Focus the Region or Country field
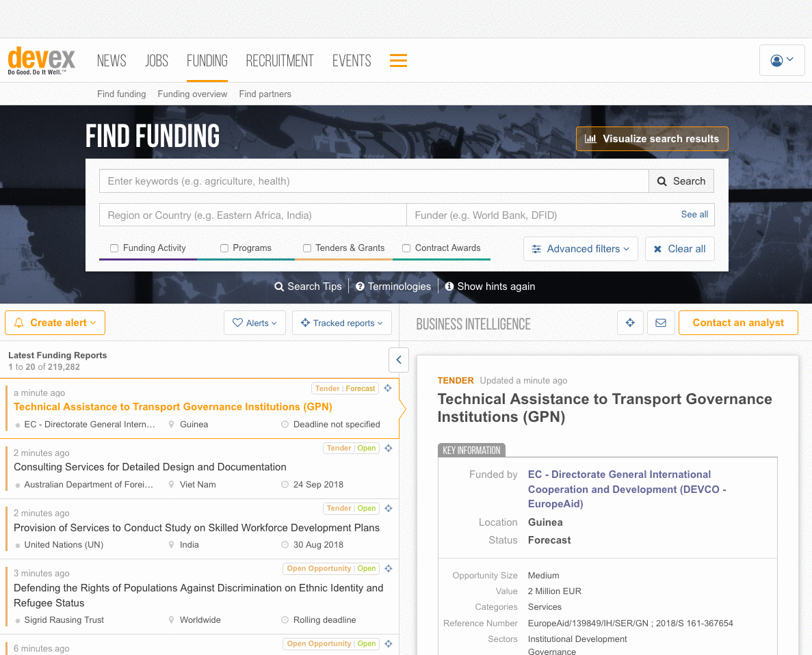The height and width of the screenshot is (655, 812). tap(252, 215)
